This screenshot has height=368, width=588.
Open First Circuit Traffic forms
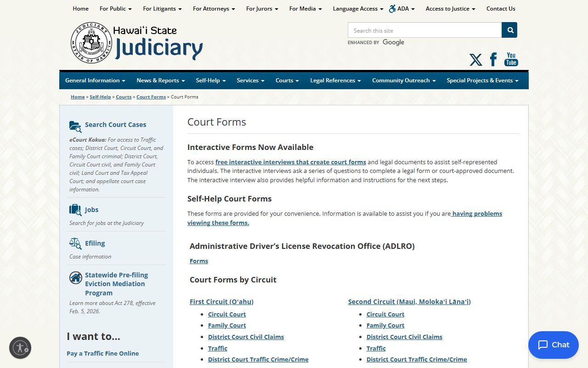click(x=218, y=348)
